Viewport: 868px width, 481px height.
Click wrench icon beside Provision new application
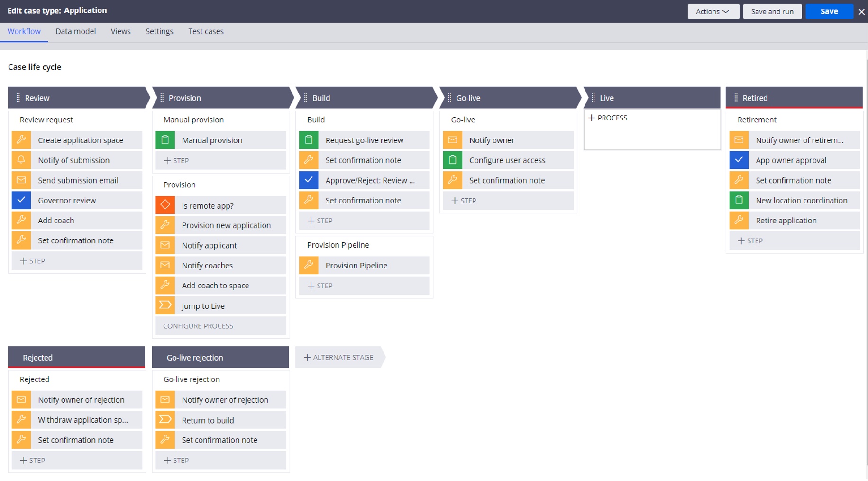tap(165, 225)
